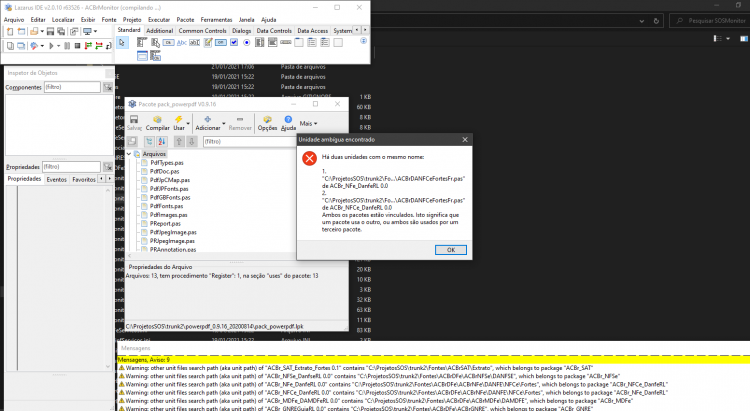Viewport: 750px width, 411px height.
Task: Click the package editor file filter field
Action: [x=249, y=142]
